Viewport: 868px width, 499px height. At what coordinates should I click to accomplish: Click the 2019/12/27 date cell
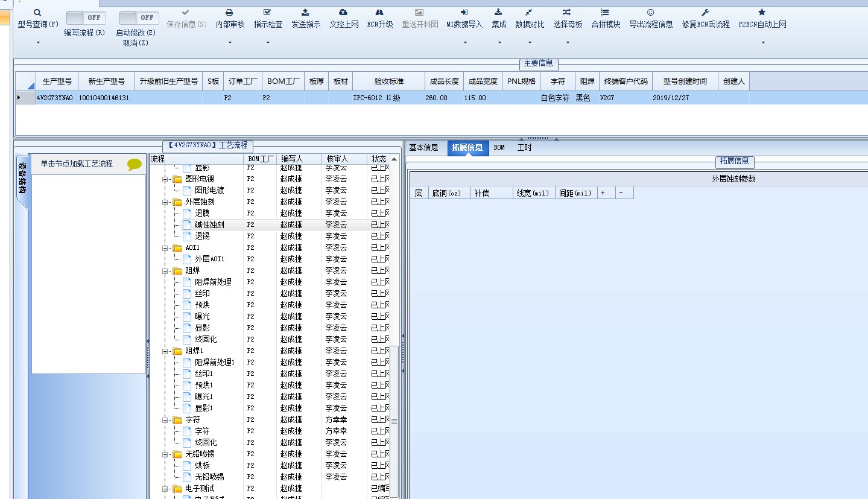pos(685,98)
